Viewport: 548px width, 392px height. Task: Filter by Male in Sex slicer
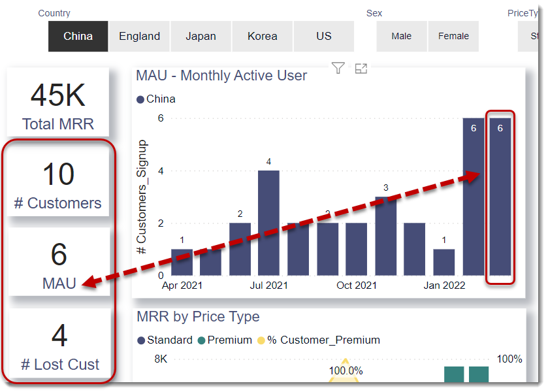[x=402, y=36]
